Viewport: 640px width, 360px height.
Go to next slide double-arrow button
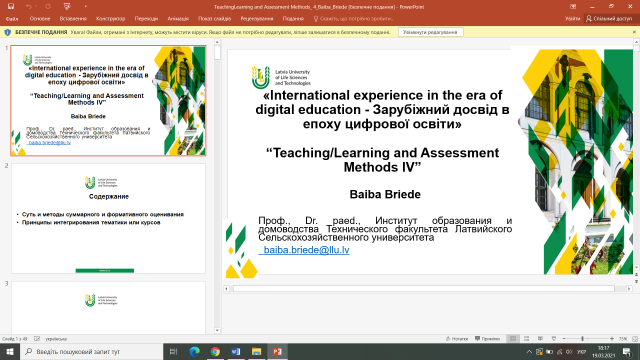point(636,281)
